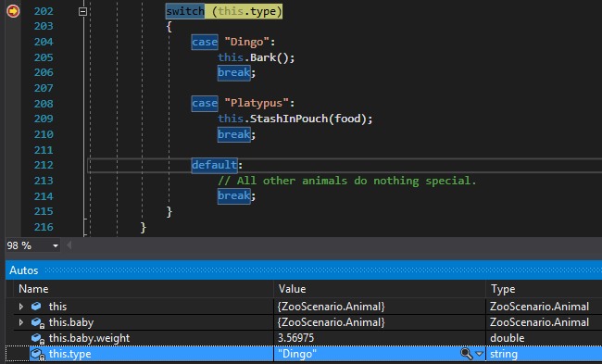Click type ZooScenario.Animal of this.baby row

539,322
